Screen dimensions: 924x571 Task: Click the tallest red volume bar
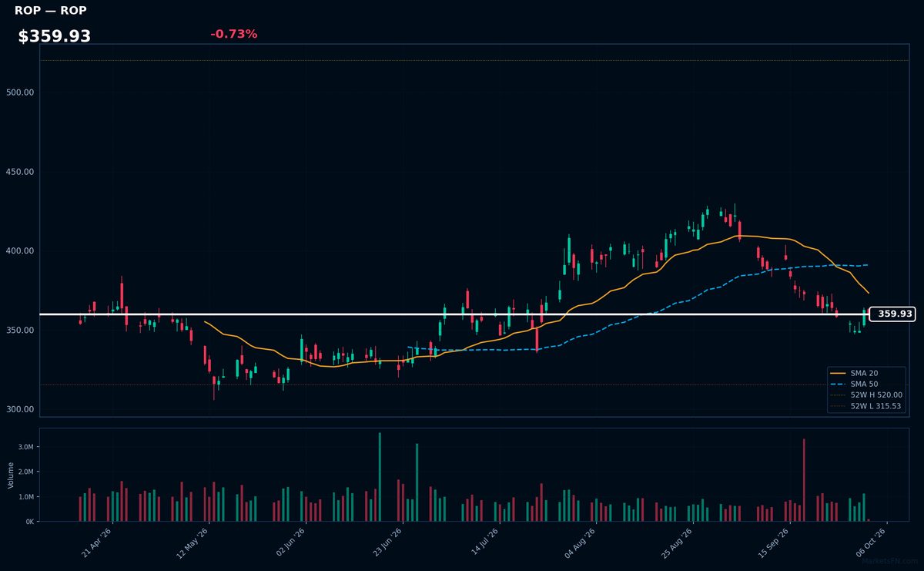(804, 480)
